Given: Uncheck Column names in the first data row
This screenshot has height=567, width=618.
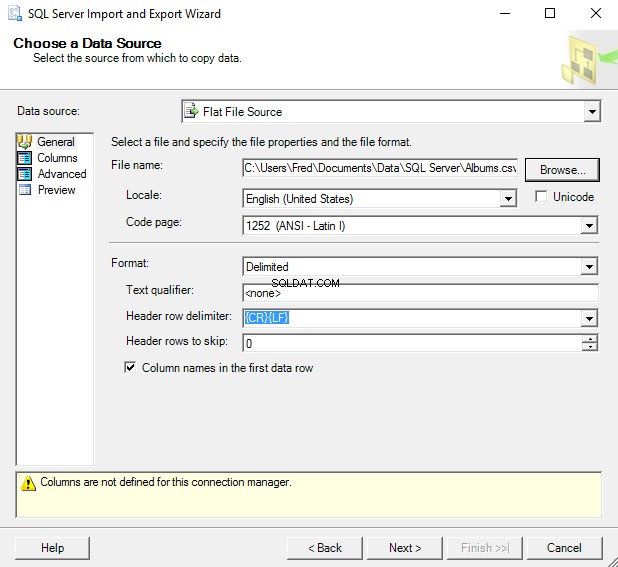Looking at the screenshot, I should point(130,368).
